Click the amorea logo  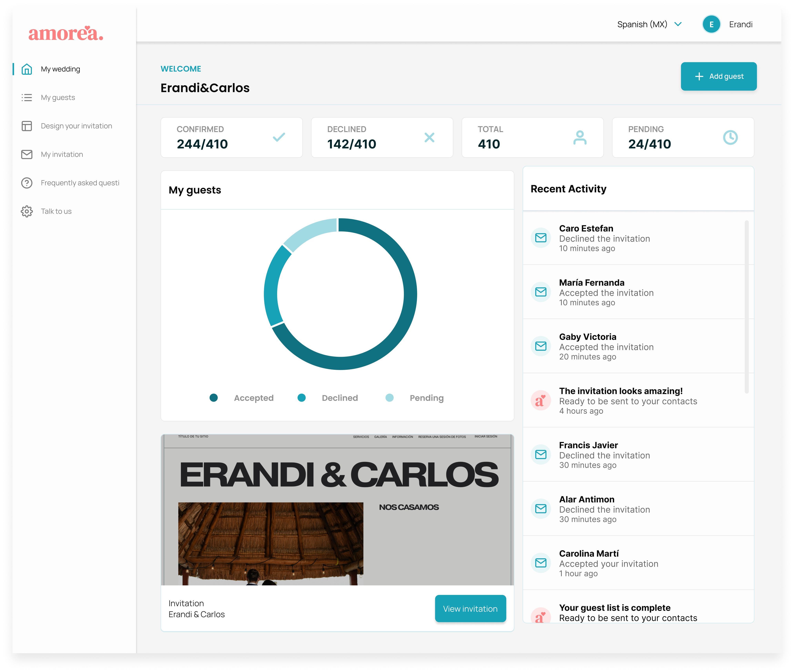click(66, 33)
